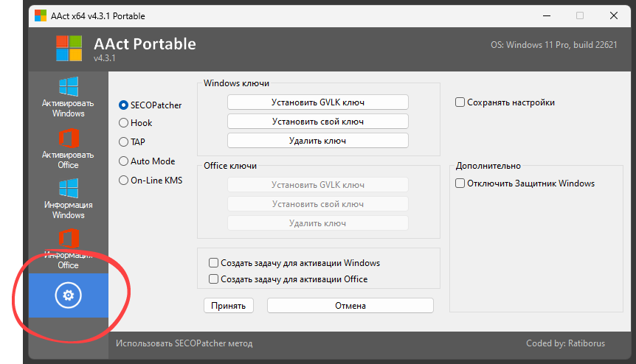The width and height of the screenshot is (636, 364).
Task: Switch to Auto Mode method
Action: pyautogui.click(x=124, y=161)
